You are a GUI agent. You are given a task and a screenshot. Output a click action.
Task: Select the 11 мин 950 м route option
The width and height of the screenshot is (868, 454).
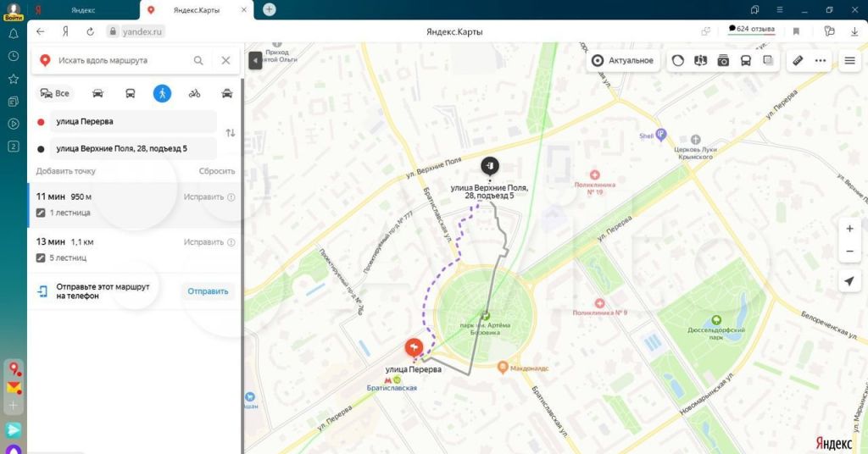click(x=135, y=205)
